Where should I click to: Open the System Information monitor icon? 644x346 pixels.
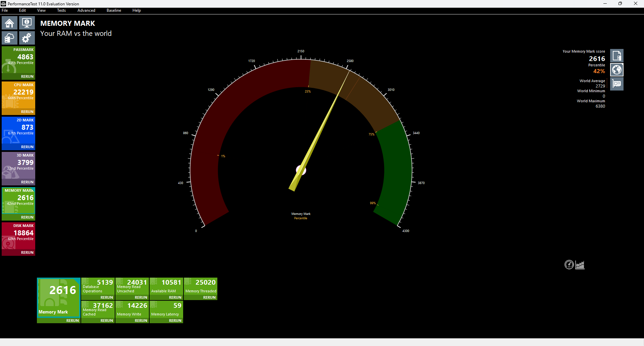click(x=27, y=23)
